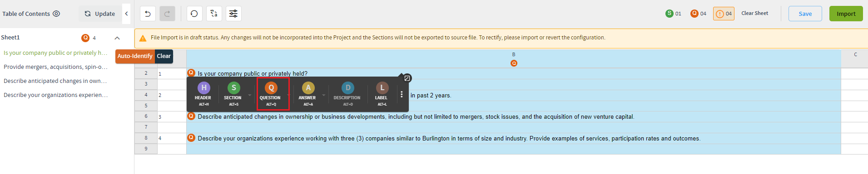Open the translate icon in toolbar
The width and height of the screenshot is (868, 174).
(214, 14)
